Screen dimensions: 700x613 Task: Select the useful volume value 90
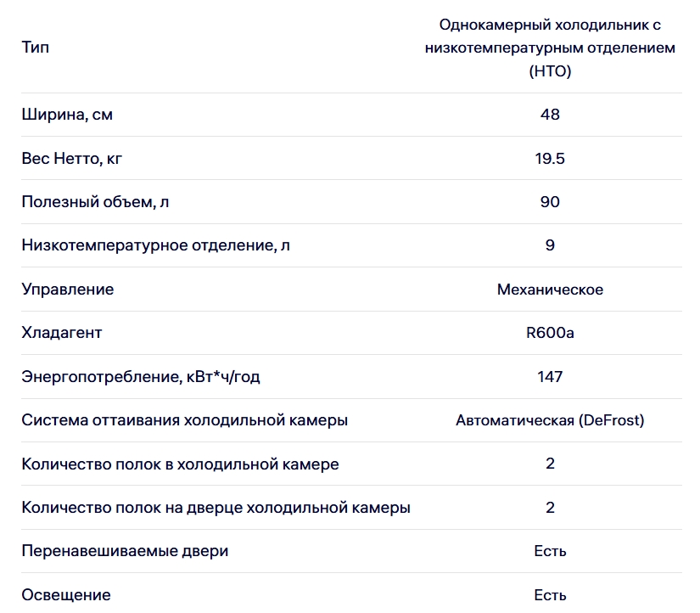click(x=550, y=202)
